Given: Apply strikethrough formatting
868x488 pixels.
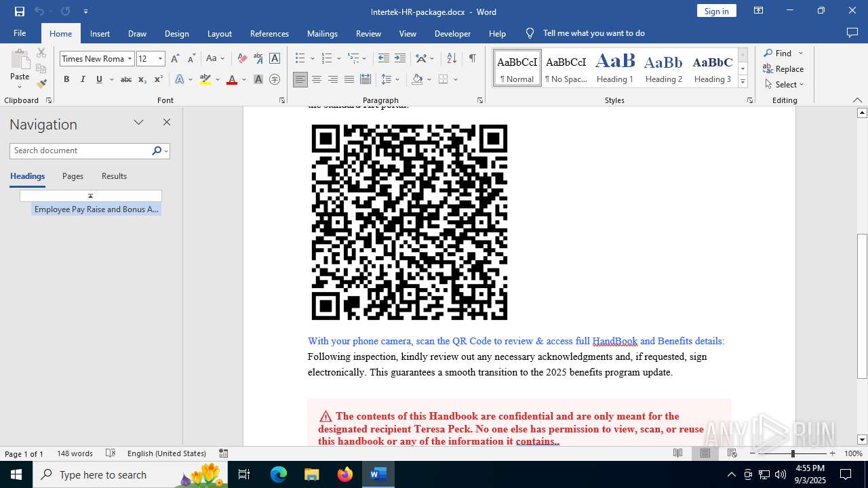Looking at the screenshot, I should (126, 79).
